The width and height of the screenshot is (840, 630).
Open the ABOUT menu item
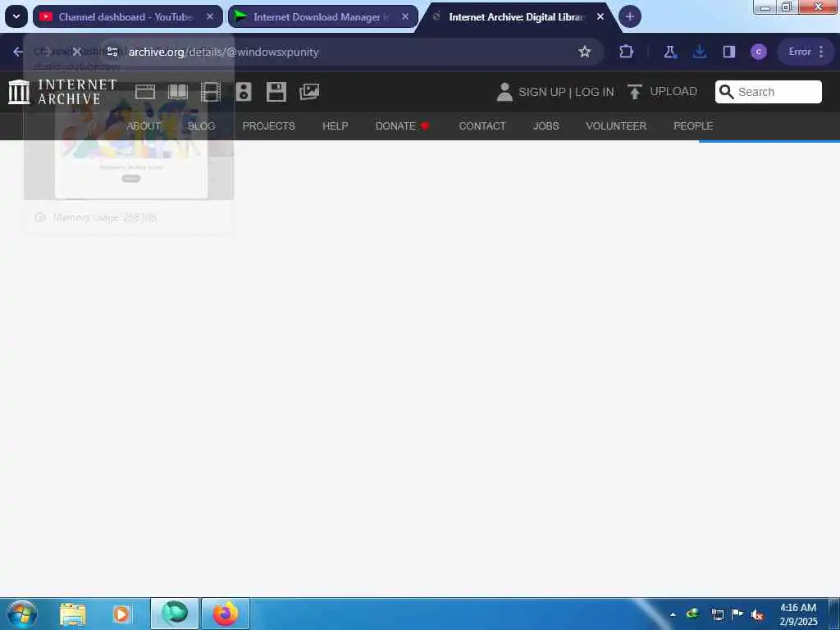[x=143, y=126]
